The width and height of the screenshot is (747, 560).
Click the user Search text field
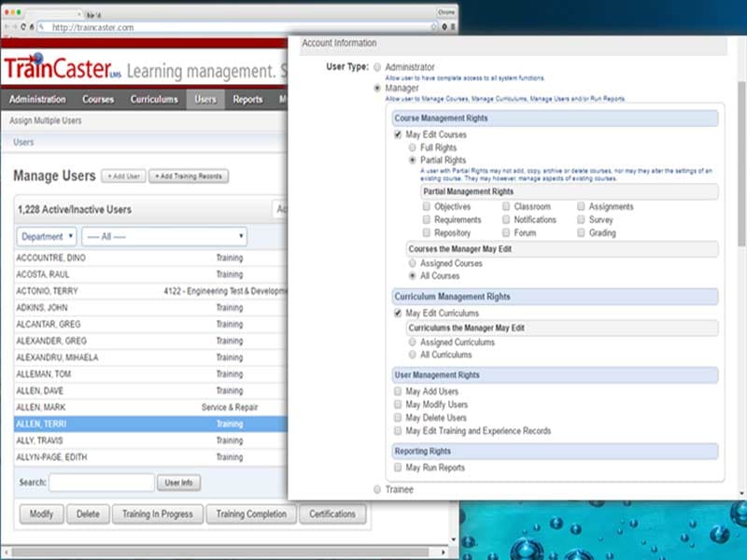(102, 483)
